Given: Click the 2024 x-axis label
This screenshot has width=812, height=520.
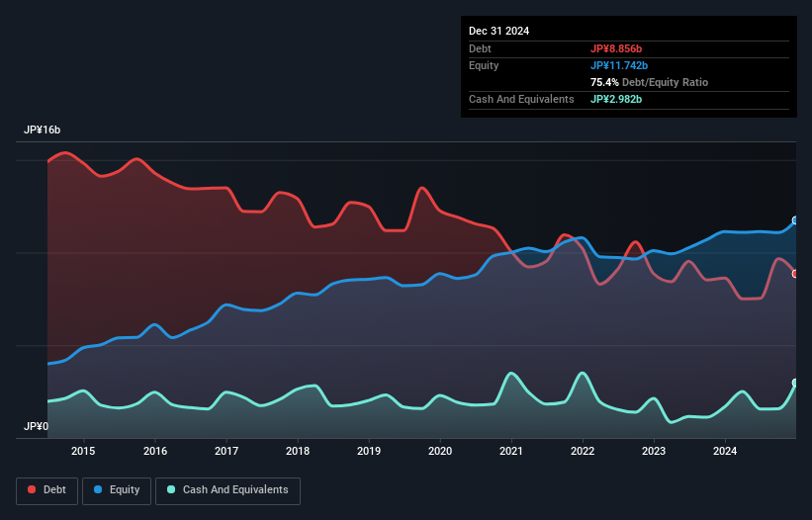Looking at the screenshot, I should [725, 451].
